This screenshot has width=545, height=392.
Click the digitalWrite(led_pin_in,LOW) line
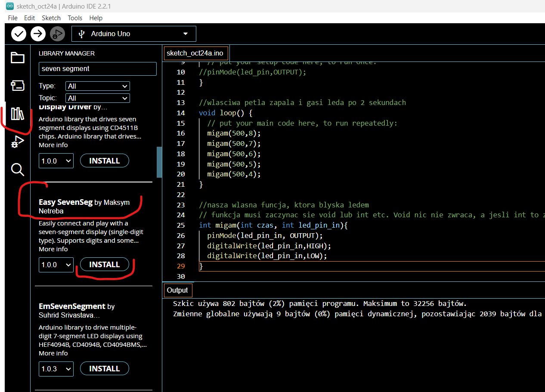pyautogui.click(x=267, y=256)
